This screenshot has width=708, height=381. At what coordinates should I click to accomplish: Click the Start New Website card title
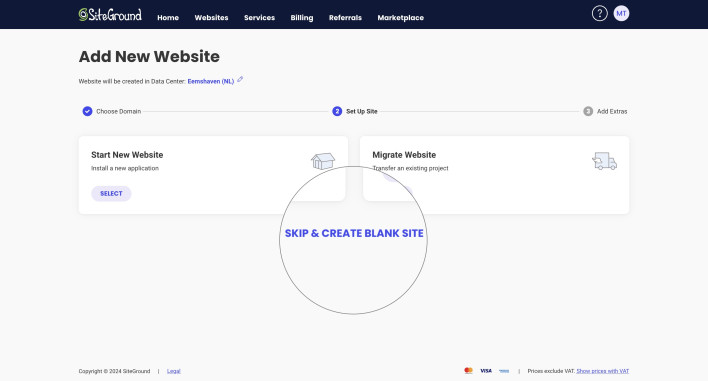tap(127, 155)
